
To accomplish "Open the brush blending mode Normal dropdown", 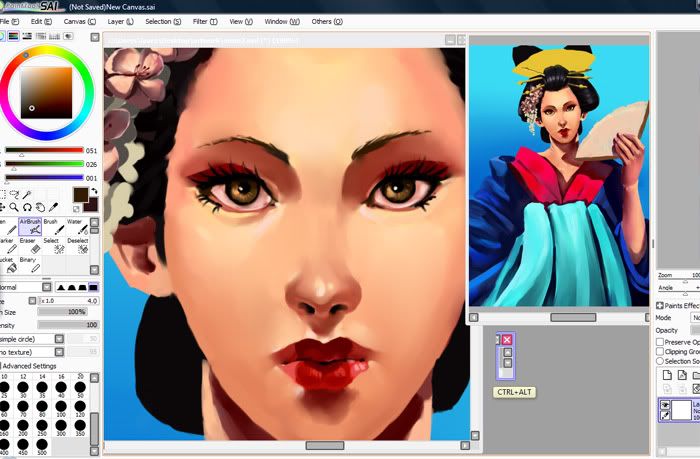I will [x=47, y=287].
